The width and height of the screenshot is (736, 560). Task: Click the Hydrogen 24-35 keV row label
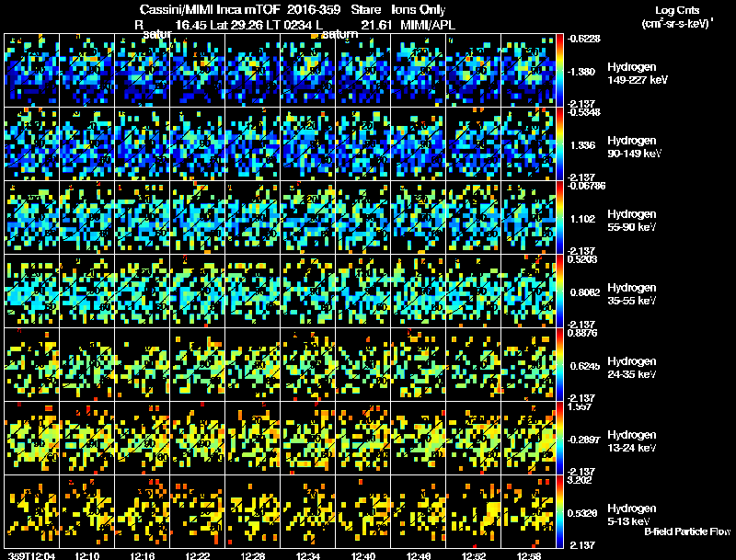coord(632,368)
